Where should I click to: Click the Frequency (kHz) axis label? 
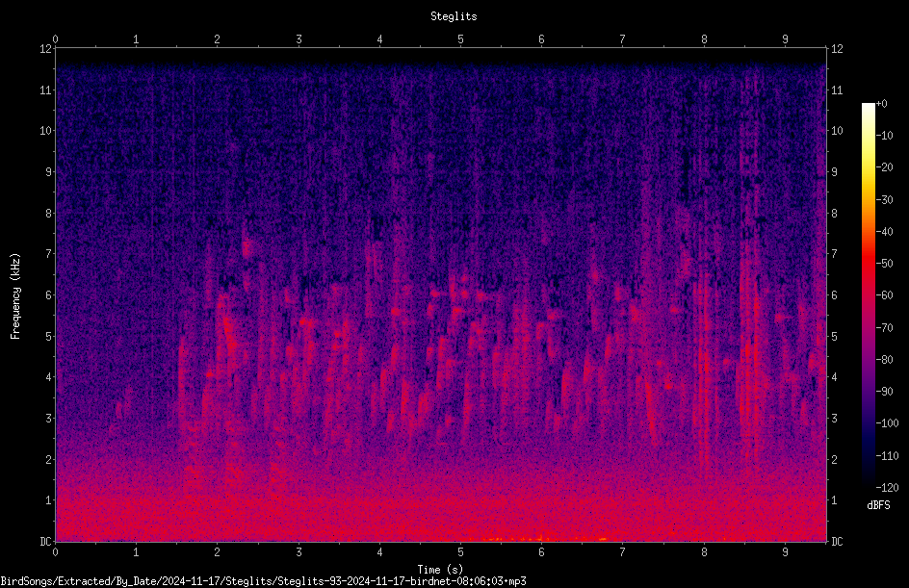(15, 295)
